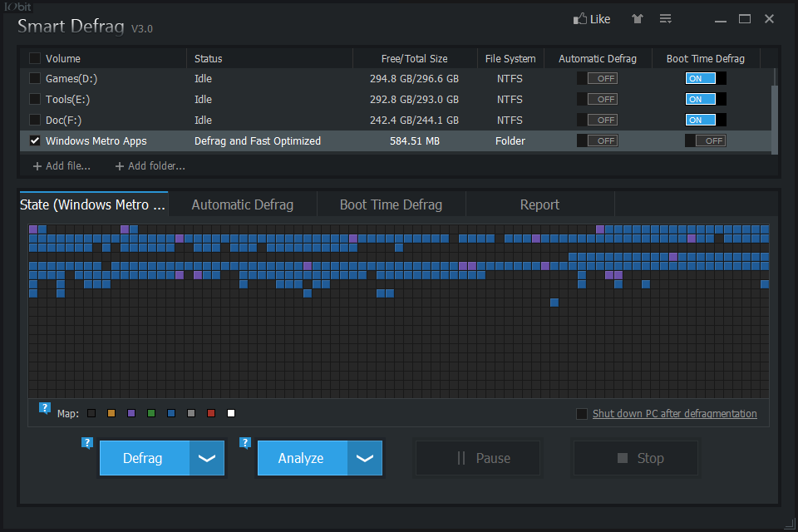
Task: Click the help icon beside Map legend
Action: tap(45, 408)
